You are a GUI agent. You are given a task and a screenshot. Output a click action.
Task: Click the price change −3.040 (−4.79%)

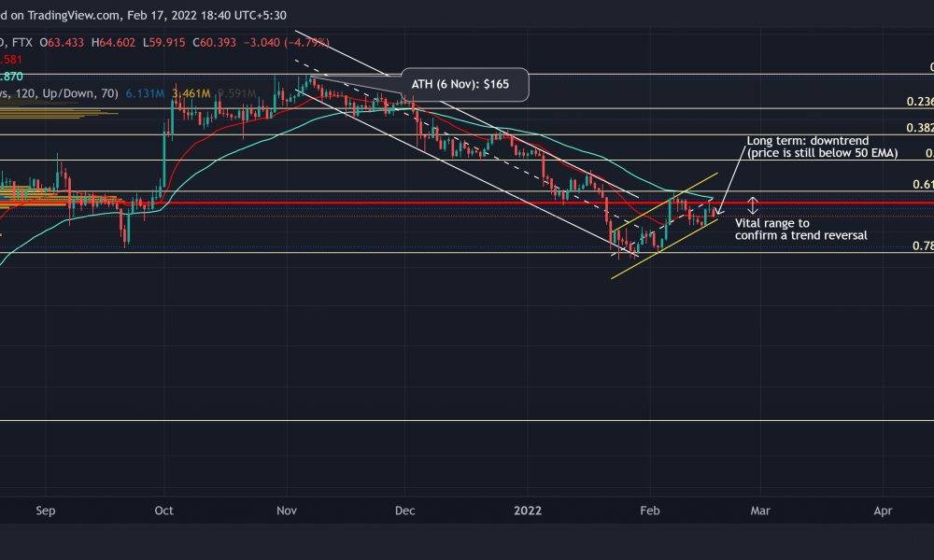pos(287,43)
